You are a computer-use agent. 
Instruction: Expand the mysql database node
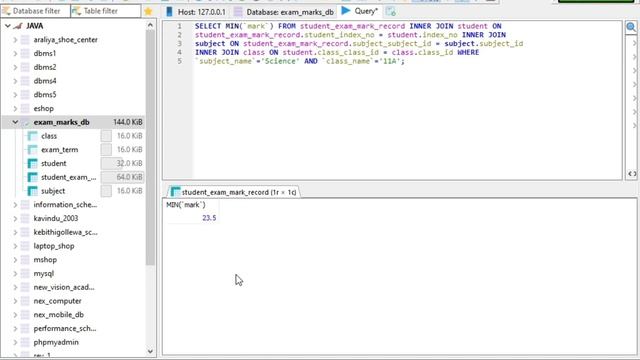point(15,273)
